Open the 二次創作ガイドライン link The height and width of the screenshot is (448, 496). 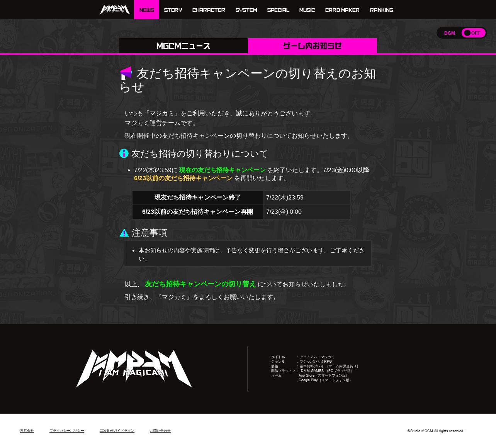pyautogui.click(x=117, y=431)
